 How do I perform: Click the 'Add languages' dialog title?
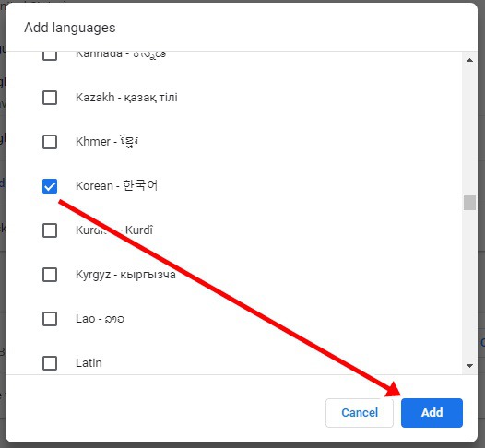click(70, 28)
